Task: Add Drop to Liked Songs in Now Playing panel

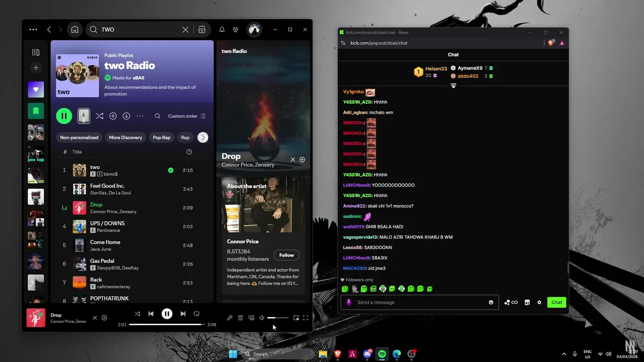Action: pos(302,159)
